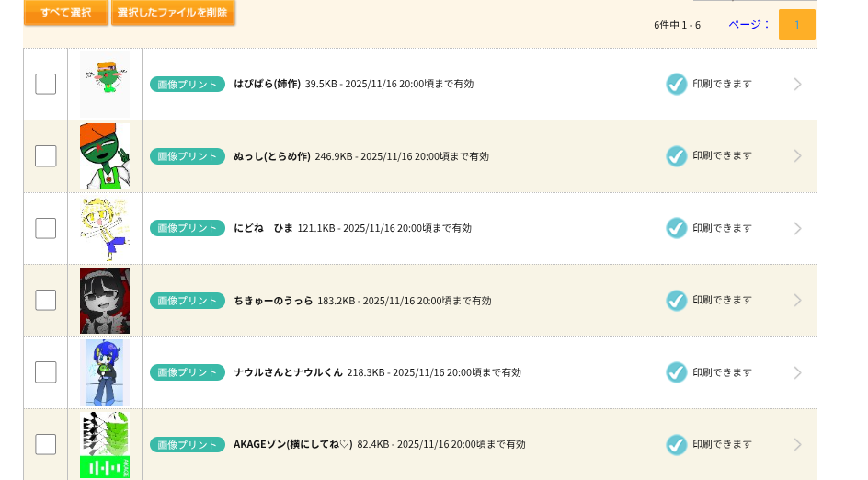
Task: Click the right chevron on にどね ひま row
Action: pyautogui.click(x=797, y=228)
